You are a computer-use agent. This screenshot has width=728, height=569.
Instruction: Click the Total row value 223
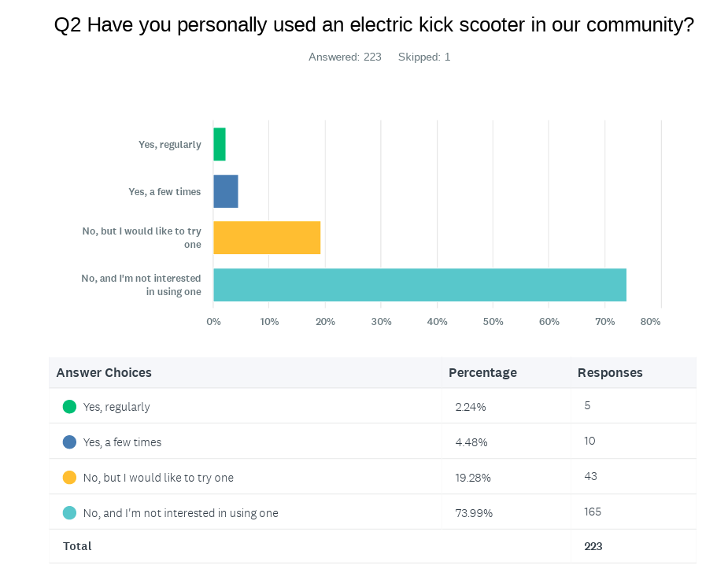coord(593,546)
